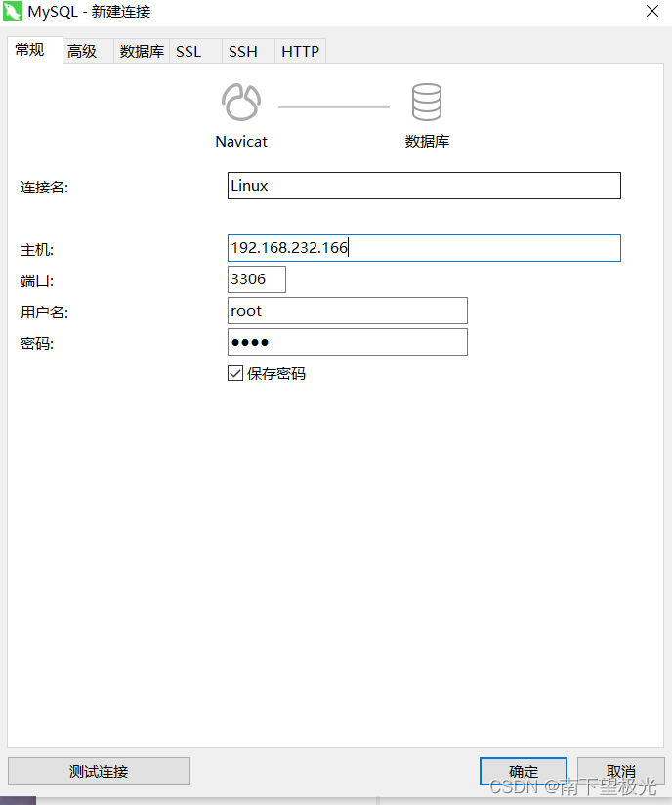Screen dimensions: 672x805
Task: Click the database cylinder icon
Action: point(427,103)
